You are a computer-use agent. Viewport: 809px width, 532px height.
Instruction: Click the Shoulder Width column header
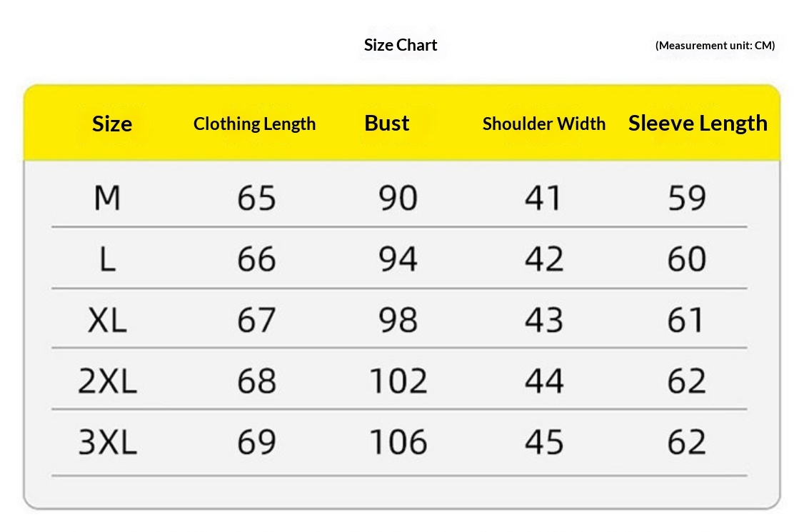tap(544, 124)
